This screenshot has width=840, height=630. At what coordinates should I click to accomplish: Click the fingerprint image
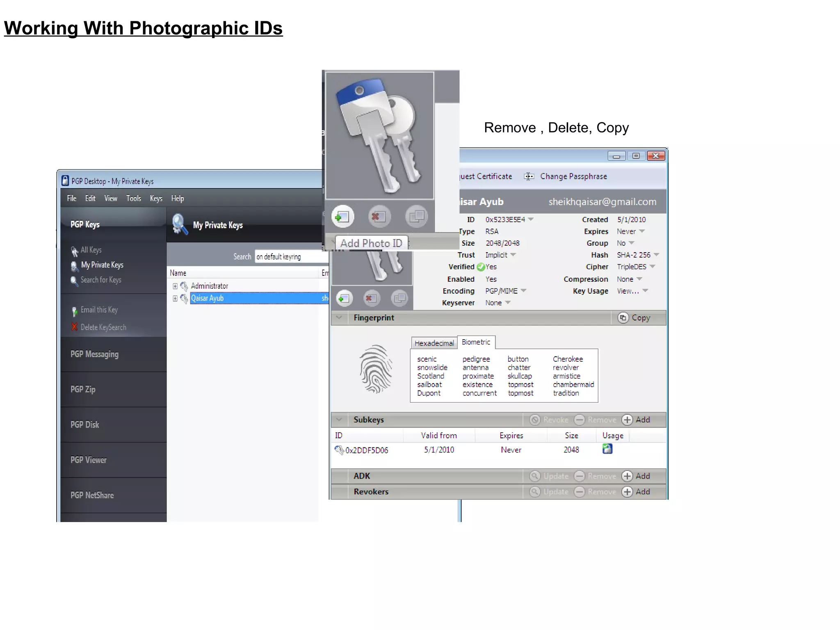coord(376,369)
